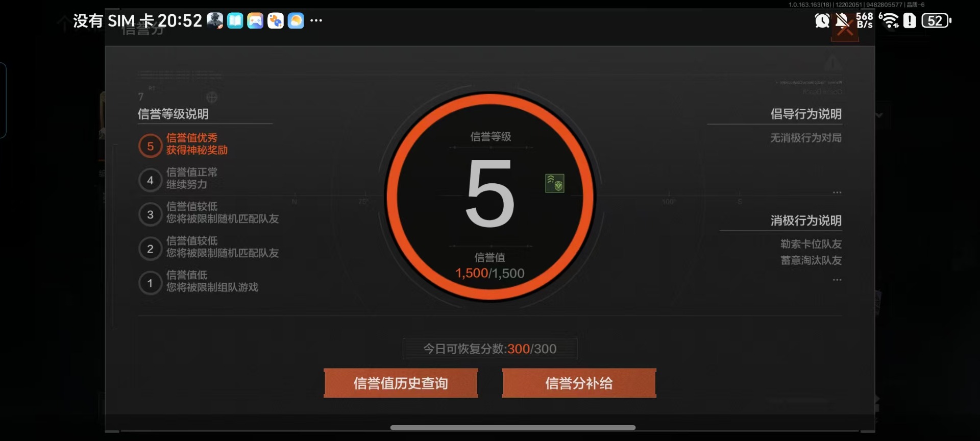Image resolution: width=980 pixels, height=441 pixels.
Task: Tap the muted bell status icon
Action: (x=842, y=20)
